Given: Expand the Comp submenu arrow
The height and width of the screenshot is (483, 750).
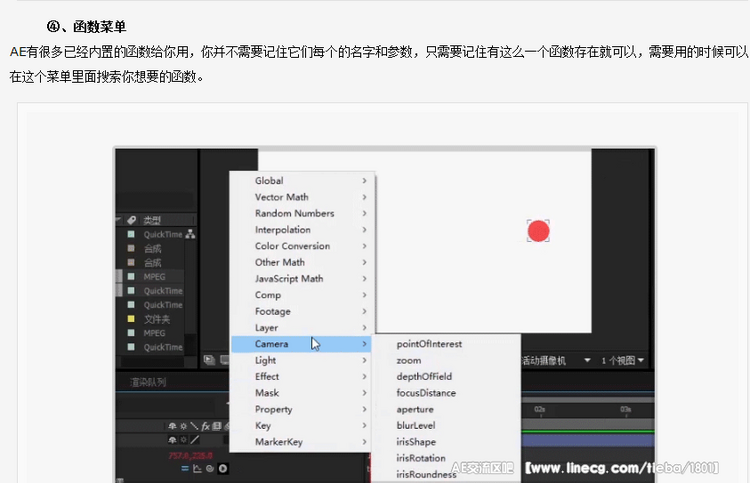Looking at the screenshot, I should [364, 295].
